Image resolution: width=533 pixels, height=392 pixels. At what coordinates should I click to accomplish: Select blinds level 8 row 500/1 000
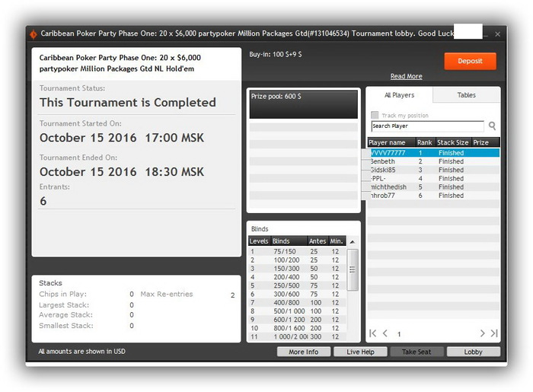[x=298, y=311]
